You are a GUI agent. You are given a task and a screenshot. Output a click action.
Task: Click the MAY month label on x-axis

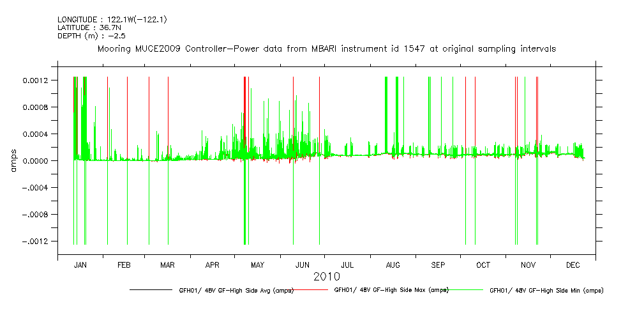click(x=257, y=264)
